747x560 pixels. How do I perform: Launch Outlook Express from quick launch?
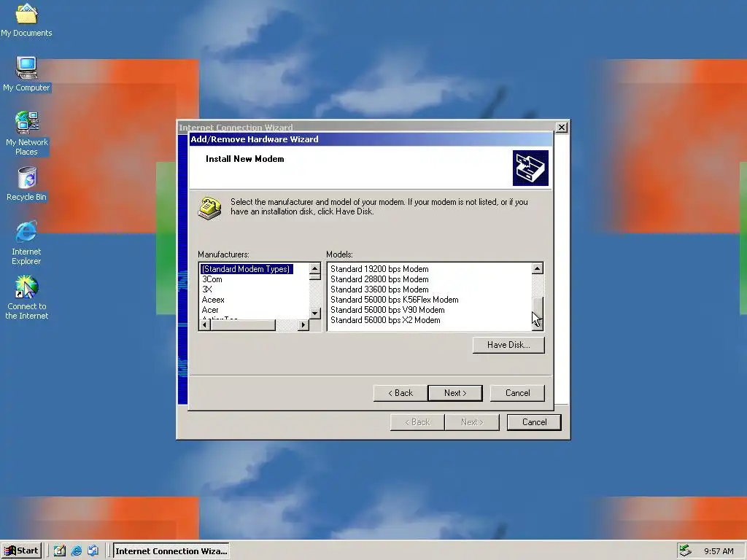(93, 551)
